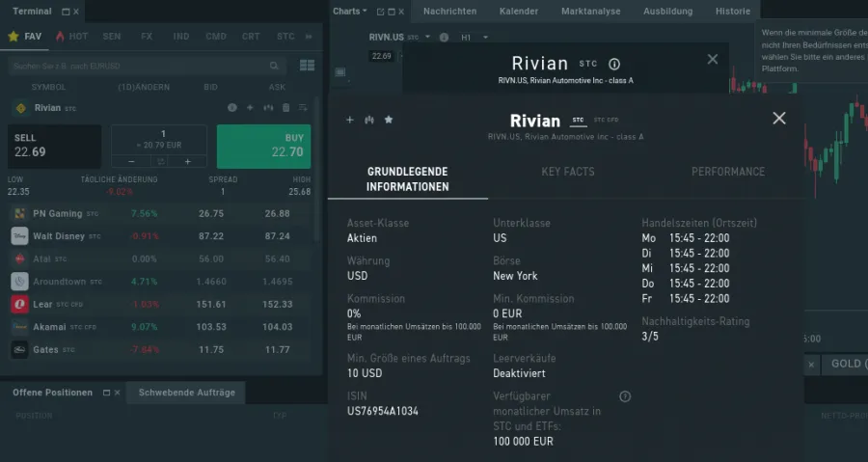The image size is (868, 462).
Task: Switch to the HOT flame tab
Action: [72, 37]
